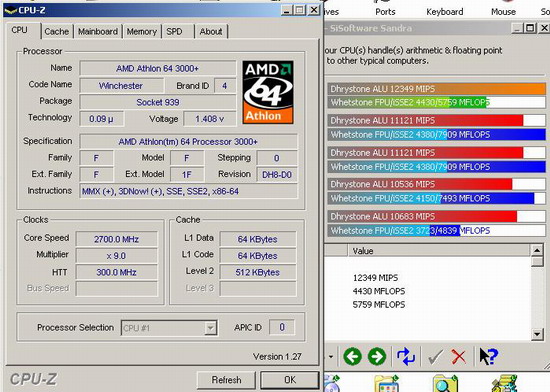Click the Technology value 0.09 µ

101,119
